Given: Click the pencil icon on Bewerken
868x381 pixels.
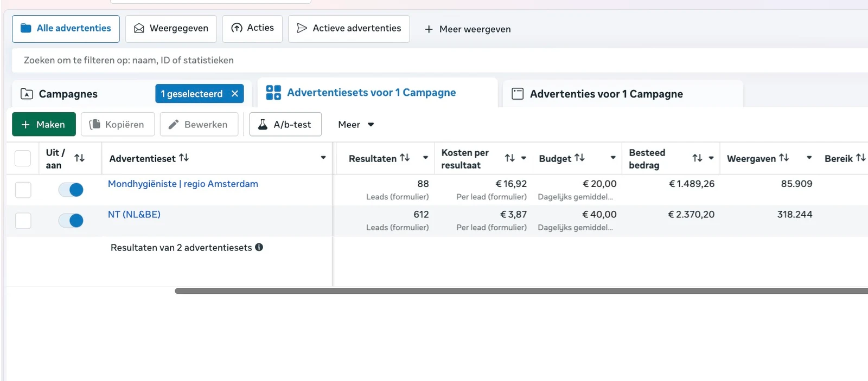Looking at the screenshot, I should [x=174, y=125].
